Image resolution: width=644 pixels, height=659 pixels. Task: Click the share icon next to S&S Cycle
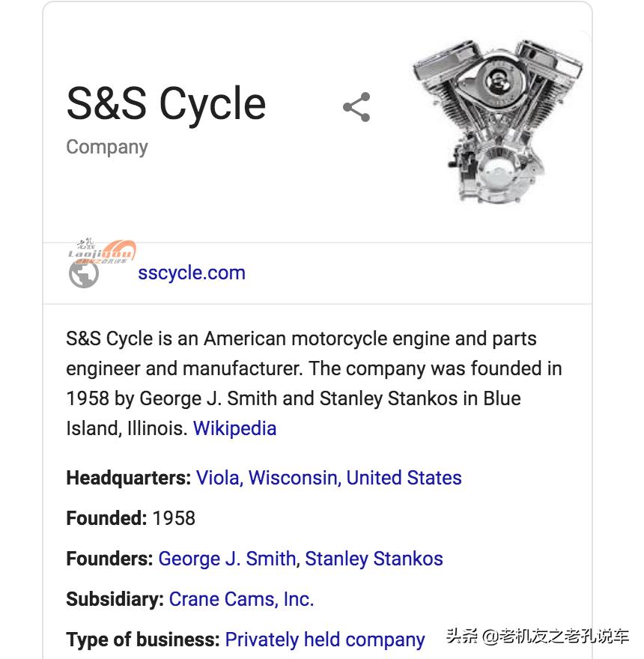tap(356, 107)
